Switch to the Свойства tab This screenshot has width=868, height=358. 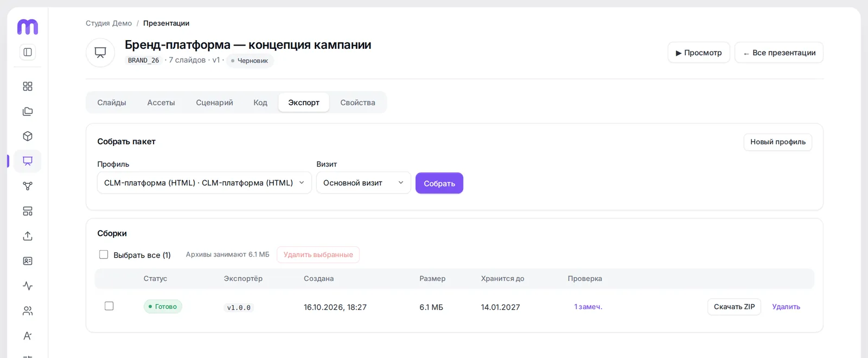pos(358,103)
